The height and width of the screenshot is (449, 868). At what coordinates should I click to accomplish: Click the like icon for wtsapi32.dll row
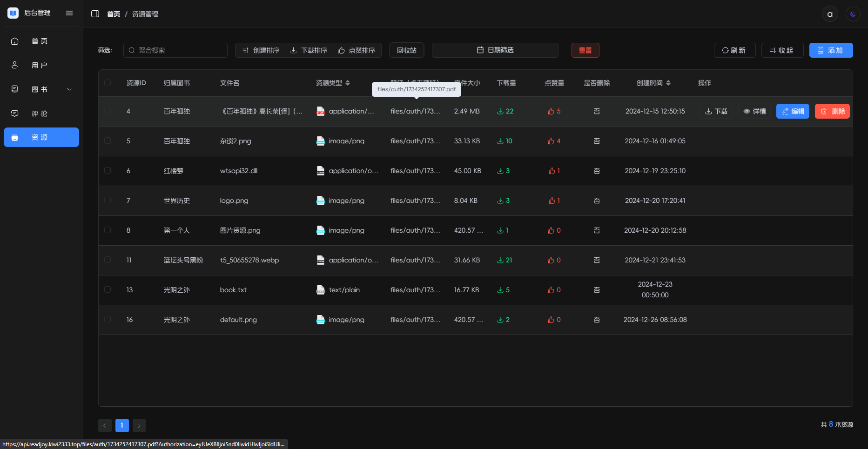pyautogui.click(x=552, y=171)
